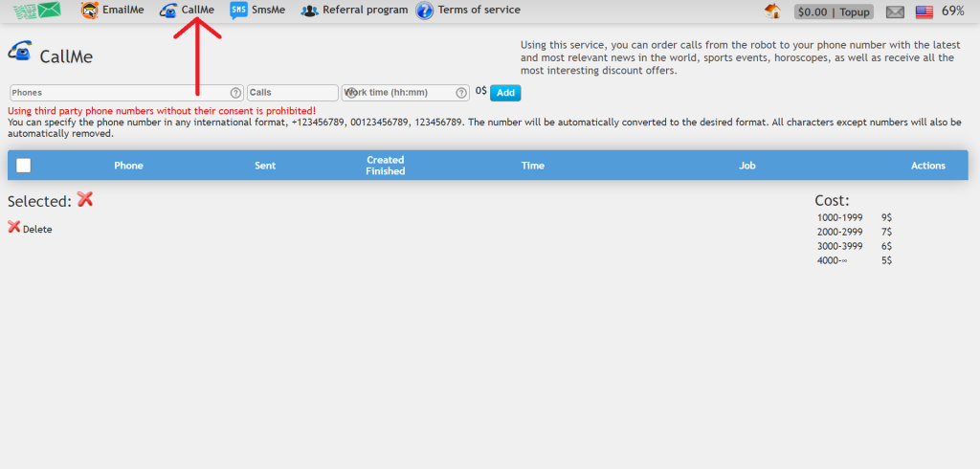Click the blue Add button

(505, 93)
